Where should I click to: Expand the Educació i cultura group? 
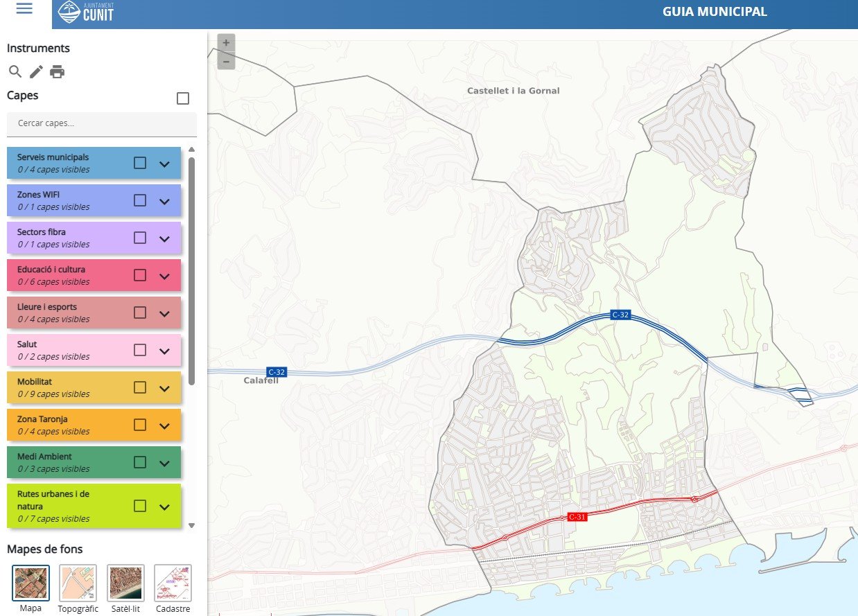pos(164,276)
